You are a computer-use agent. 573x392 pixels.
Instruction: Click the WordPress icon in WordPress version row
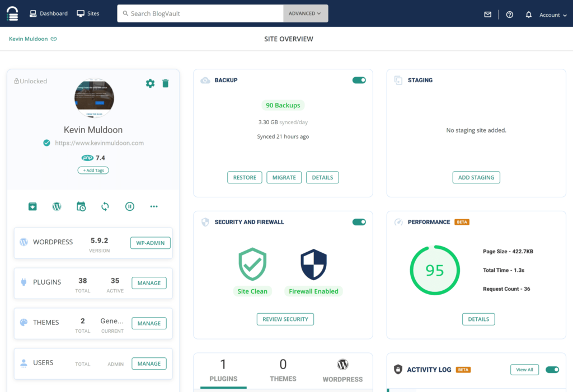(x=24, y=242)
